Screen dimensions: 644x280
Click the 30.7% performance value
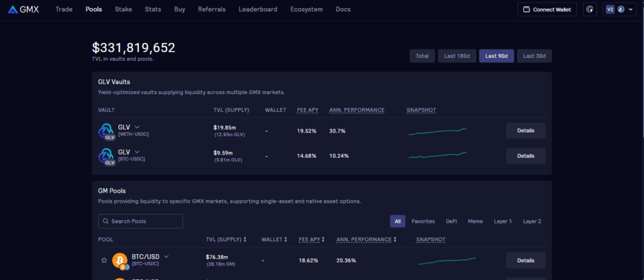[338, 131]
